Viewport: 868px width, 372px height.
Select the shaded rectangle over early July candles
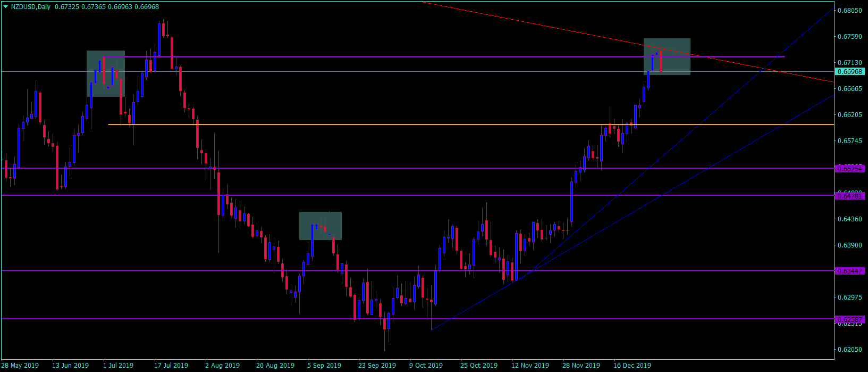pos(106,74)
